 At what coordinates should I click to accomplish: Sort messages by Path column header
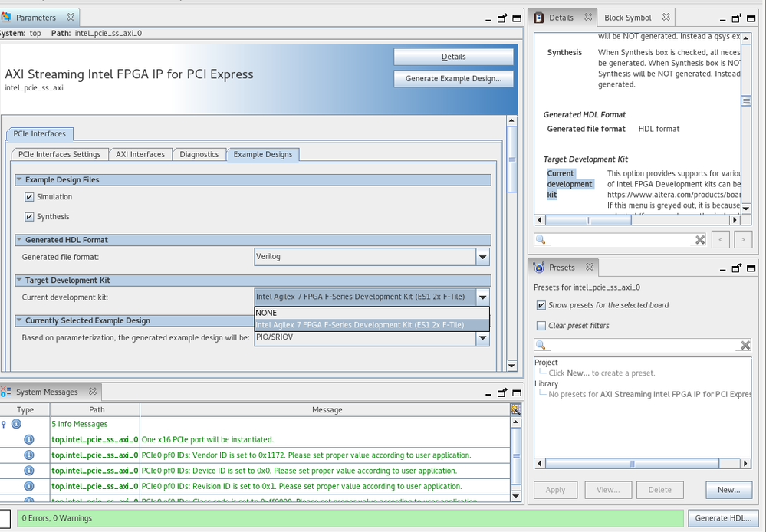[96, 410]
